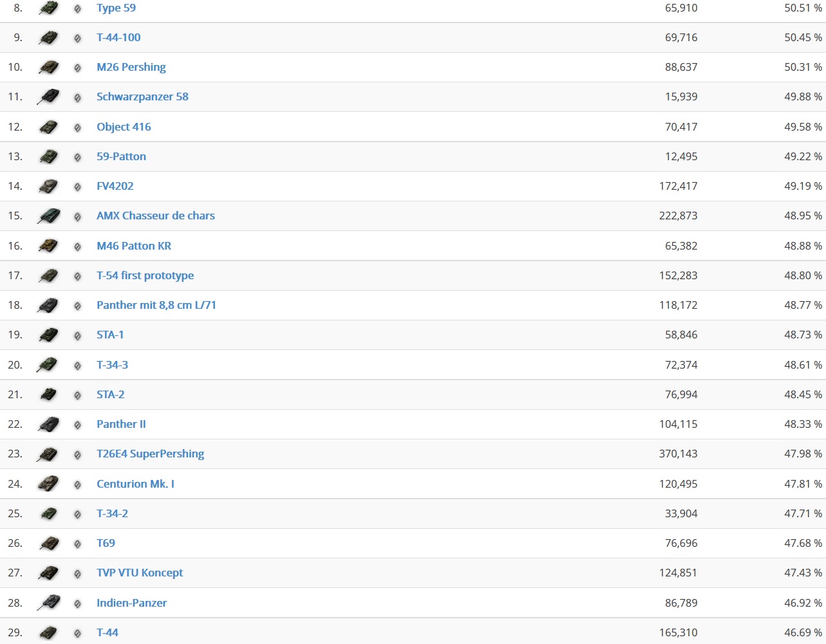Click the Indien-Panzer tank icon
The width and height of the screenshot is (826, 644).
[x=48, y=603]
